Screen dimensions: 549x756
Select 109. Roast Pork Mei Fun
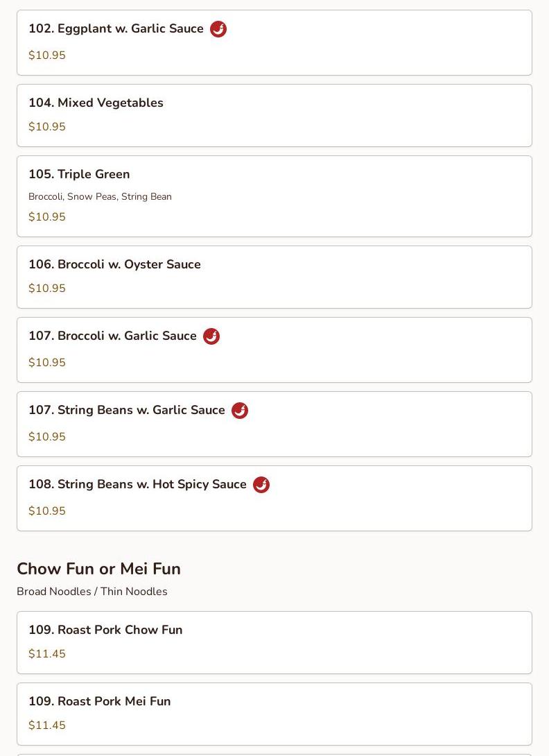pyautogui.click(x=99, y=701)
